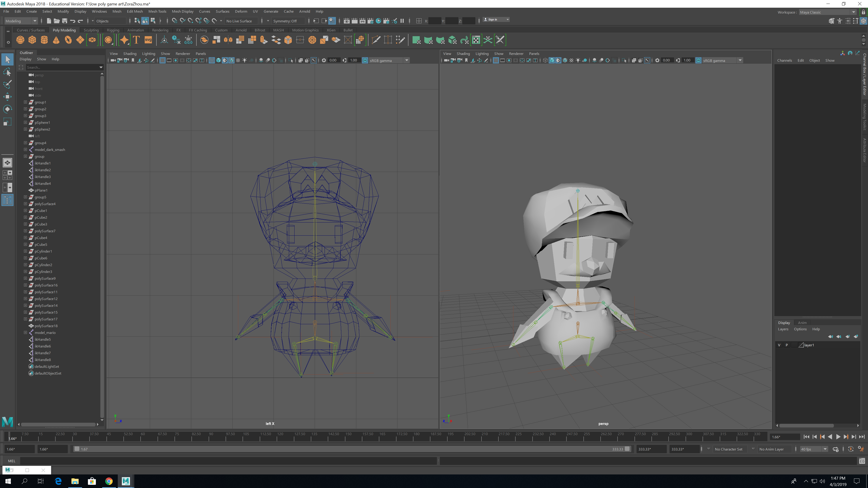Activate the Paint Selection tool
This screenshot has width=868, height=488.
click(x=7, y=84)
